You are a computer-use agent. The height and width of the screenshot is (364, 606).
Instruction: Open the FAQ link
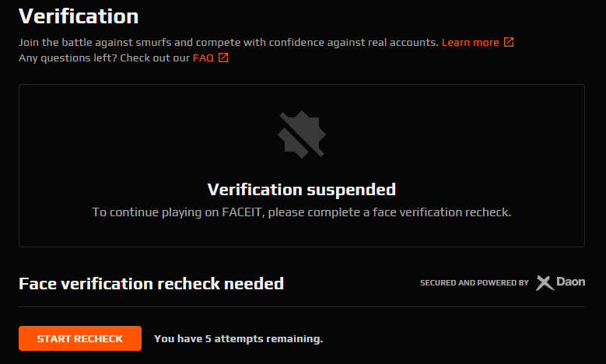203,58
